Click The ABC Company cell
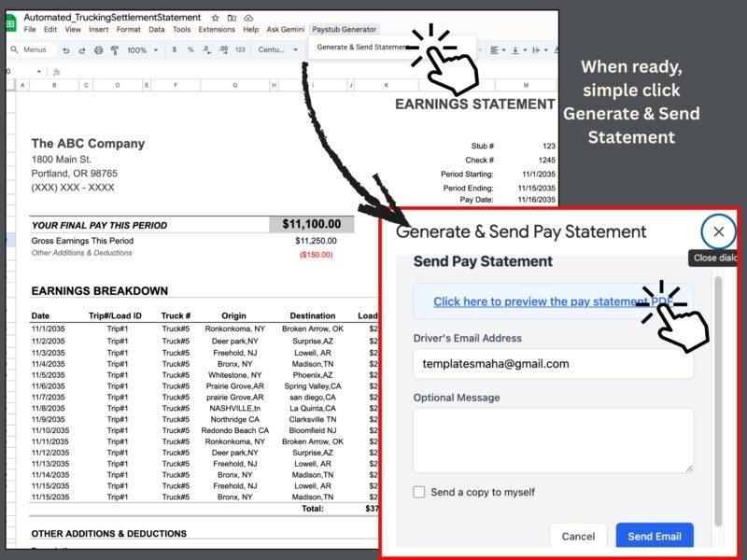Image resolution: width=747 pixels, height=560 pixels. point(88,144)
